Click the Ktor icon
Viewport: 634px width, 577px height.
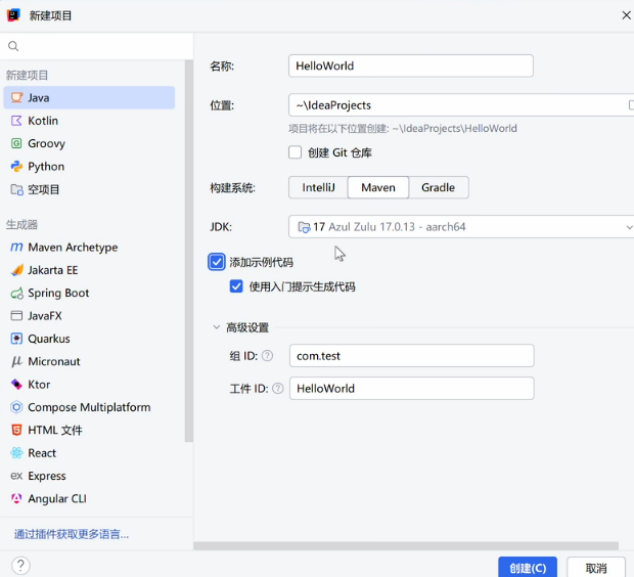[x=17, y=384]
